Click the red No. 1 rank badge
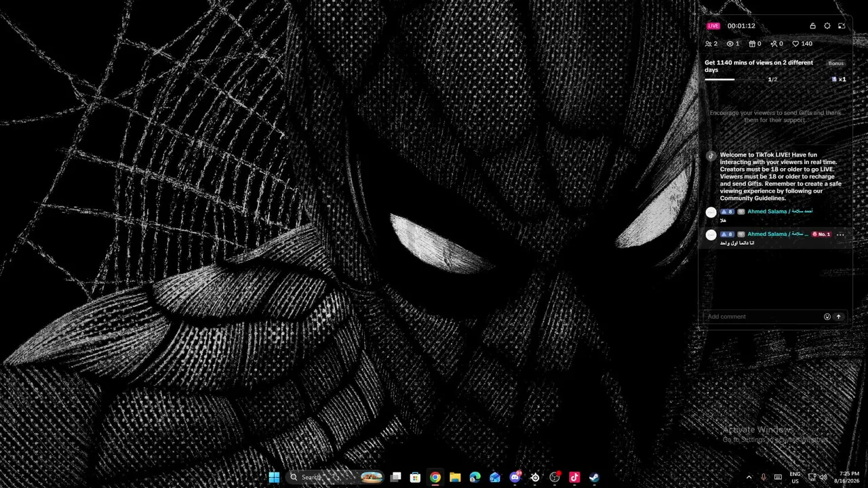Screen dimensions: 868x488 (x=821, y=235)
